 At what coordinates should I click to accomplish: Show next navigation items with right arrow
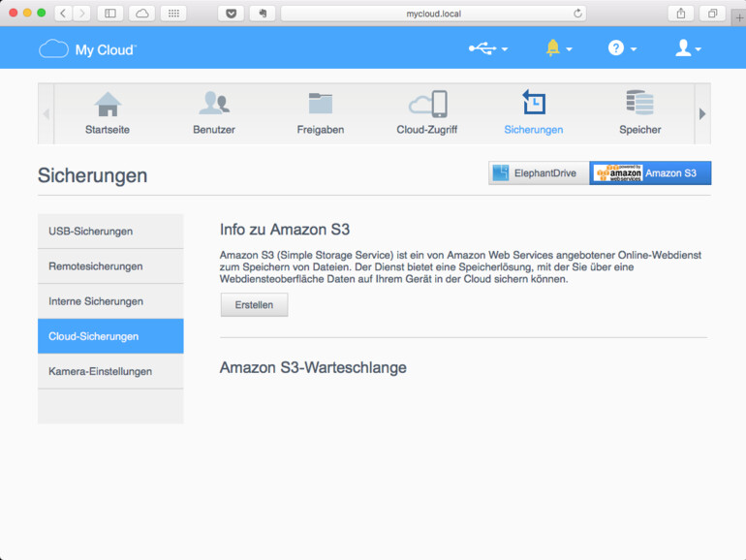click(702, 113)
